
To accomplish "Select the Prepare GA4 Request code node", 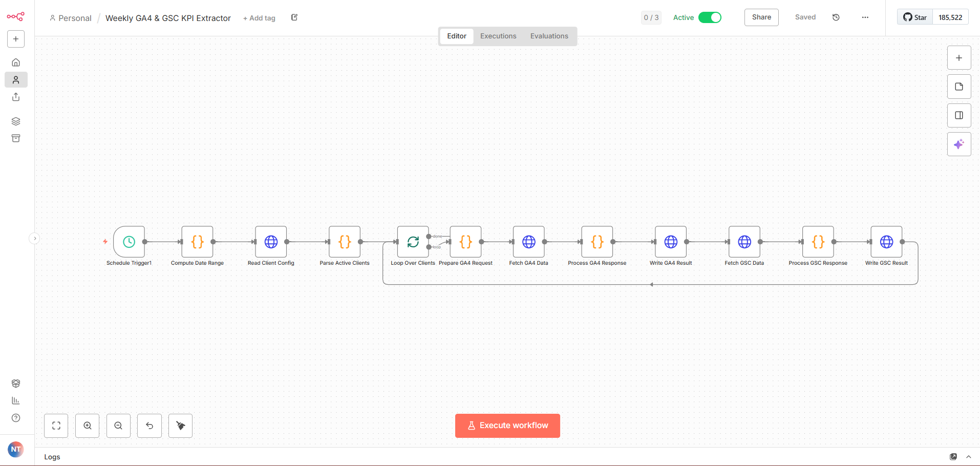I will [466, 242].
